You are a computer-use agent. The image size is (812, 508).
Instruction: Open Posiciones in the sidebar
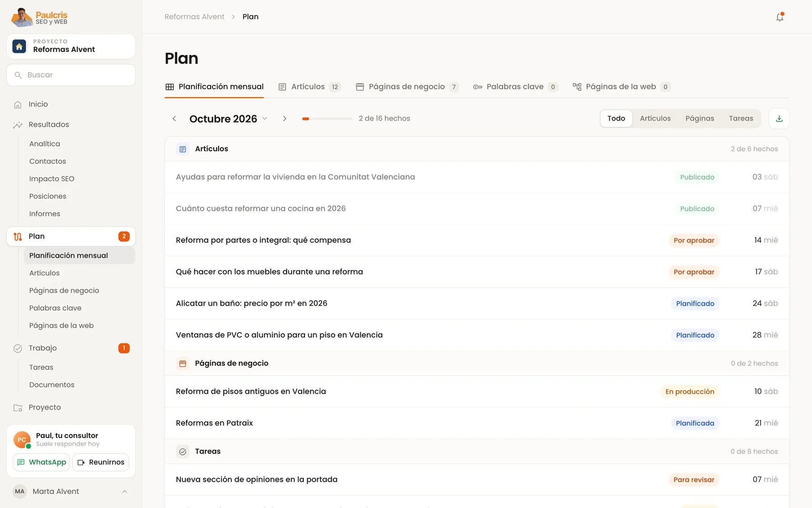click(79, 196)
